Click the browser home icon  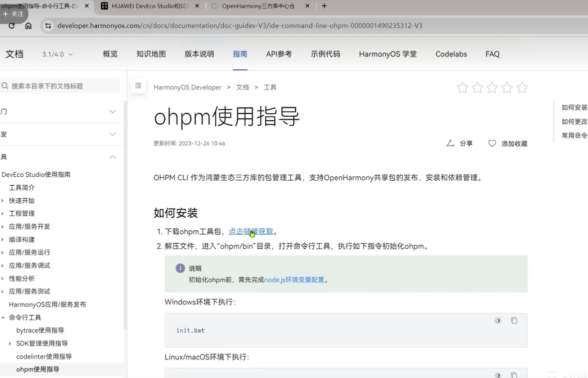point(28,25)
